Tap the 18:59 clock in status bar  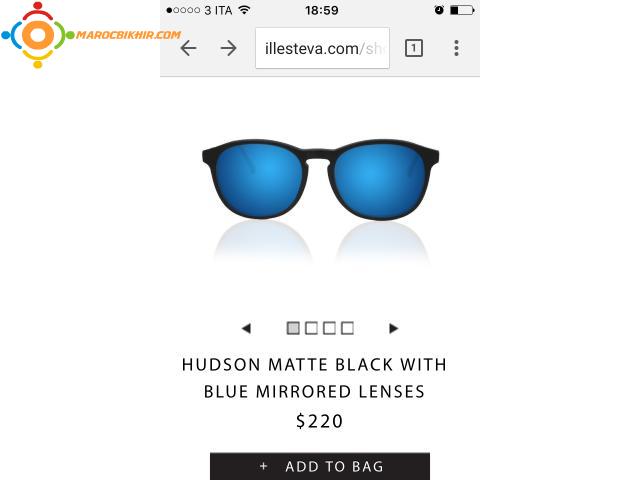(322, 10)
